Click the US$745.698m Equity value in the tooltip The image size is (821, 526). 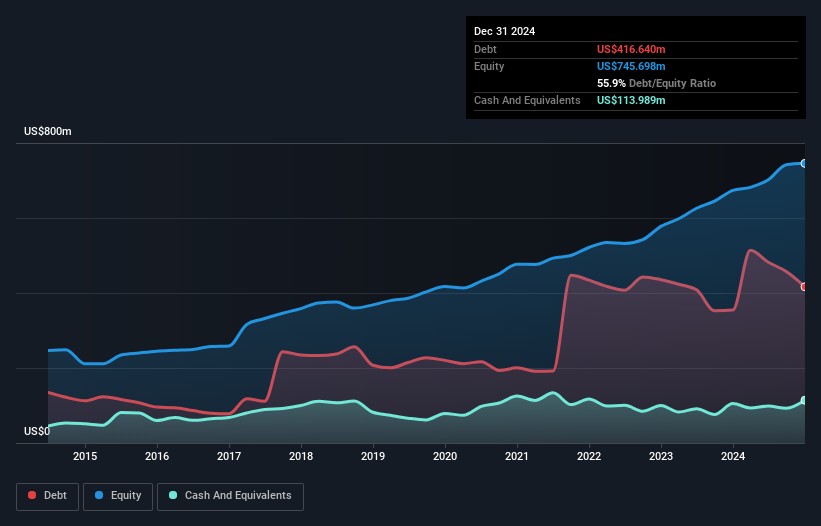coord(631,66)
